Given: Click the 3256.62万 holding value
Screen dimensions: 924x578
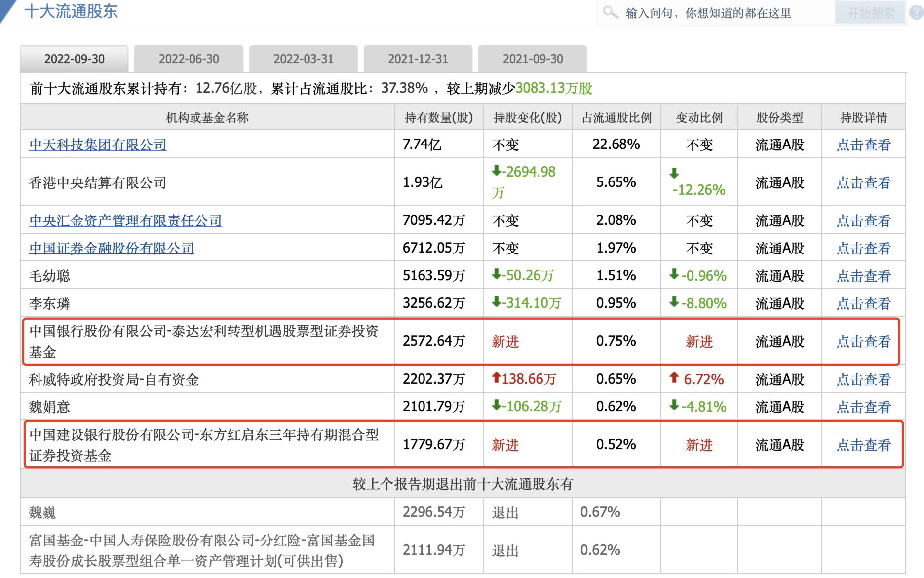Looking at the screenshot, I should [434, 303].
